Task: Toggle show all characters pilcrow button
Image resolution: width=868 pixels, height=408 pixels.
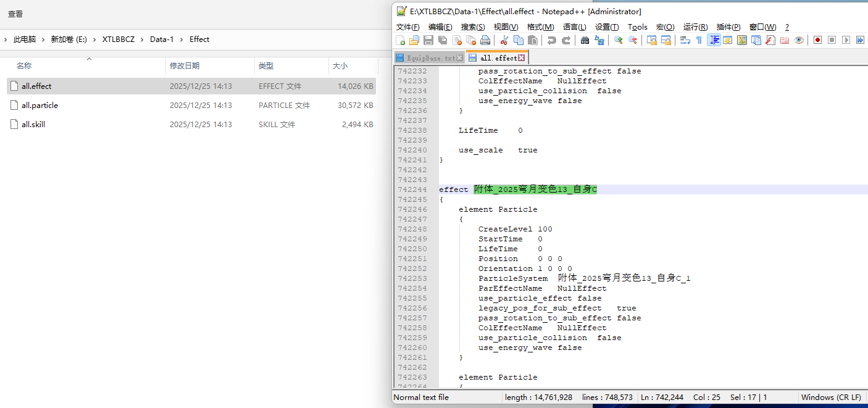Action: (x=699, y=40)
